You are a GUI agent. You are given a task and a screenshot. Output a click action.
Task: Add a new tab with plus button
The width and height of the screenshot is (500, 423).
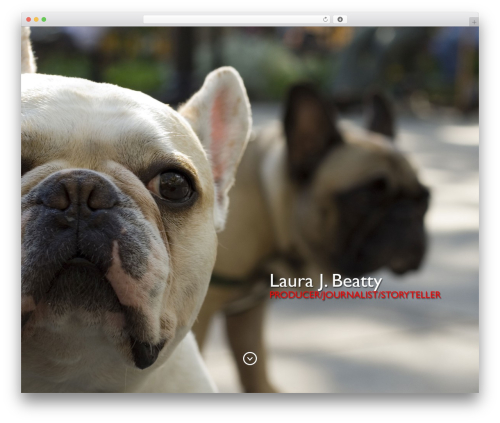[474, 22]
